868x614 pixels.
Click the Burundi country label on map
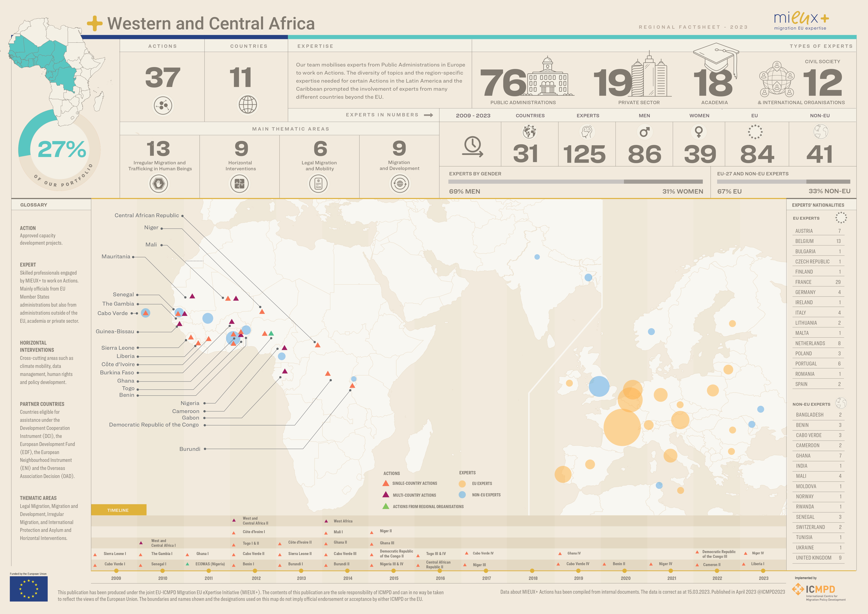[190, 449]
